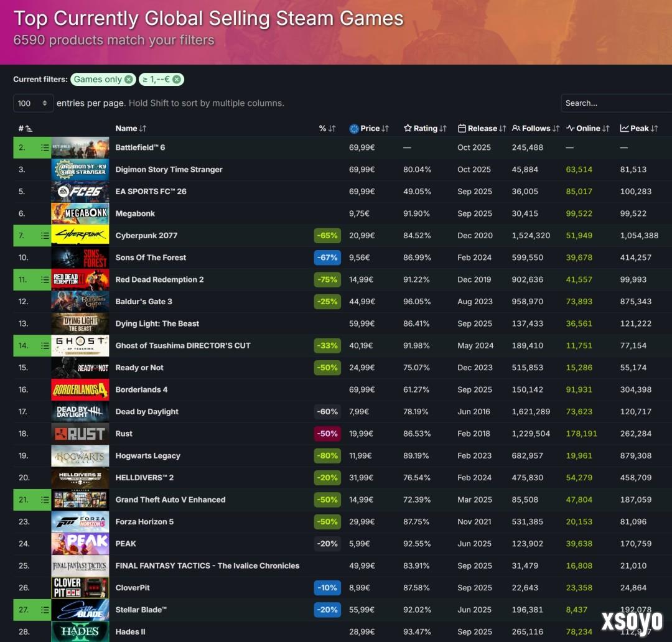Viewport: 672px width, 642px height.
Task: Sort by the Online players column header
Action: pos(588,129)
